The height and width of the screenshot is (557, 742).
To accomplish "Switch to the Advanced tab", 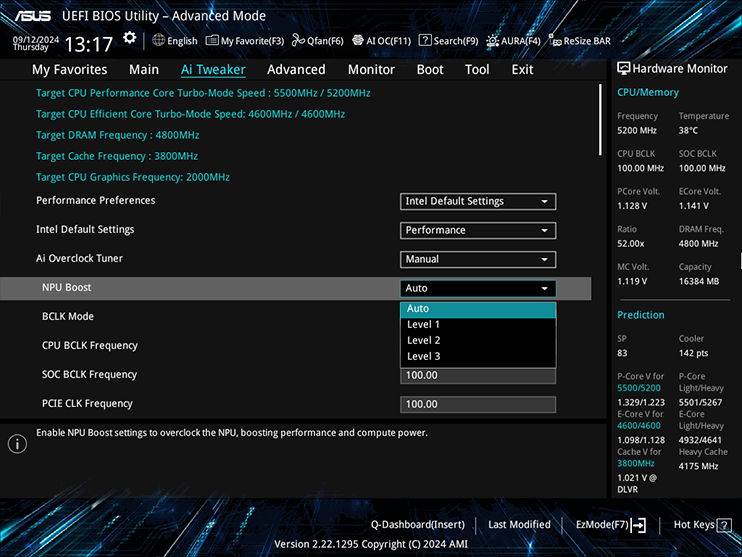I will [296, 70].
